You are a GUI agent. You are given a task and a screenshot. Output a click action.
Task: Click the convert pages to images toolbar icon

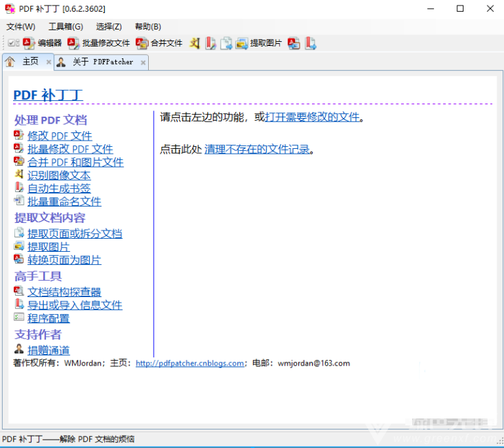(293, 43)
